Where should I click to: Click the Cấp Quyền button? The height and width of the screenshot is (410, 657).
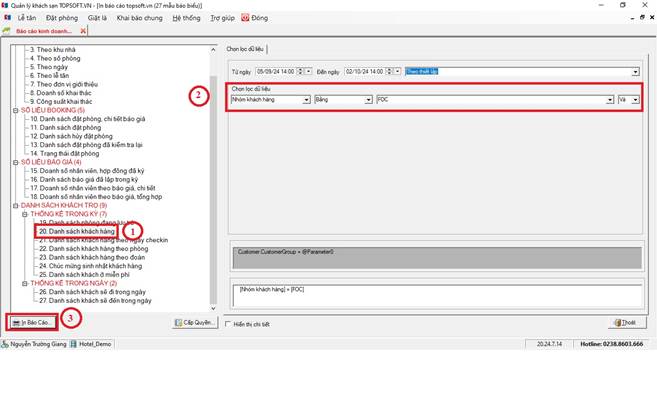click(195, 322)
